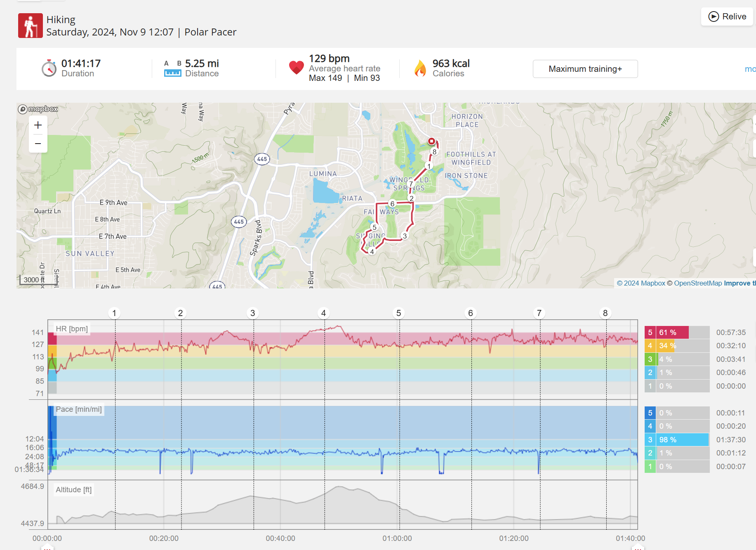Viewport: 756px width, 550px height.
Task: Click the red route end marker on map
Action: pos(431,141)
